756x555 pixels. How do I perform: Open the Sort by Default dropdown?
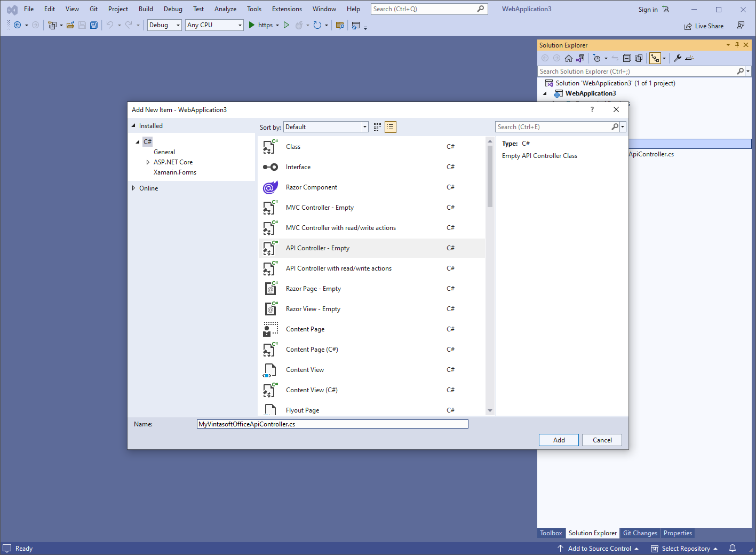[x=325, y=127]
